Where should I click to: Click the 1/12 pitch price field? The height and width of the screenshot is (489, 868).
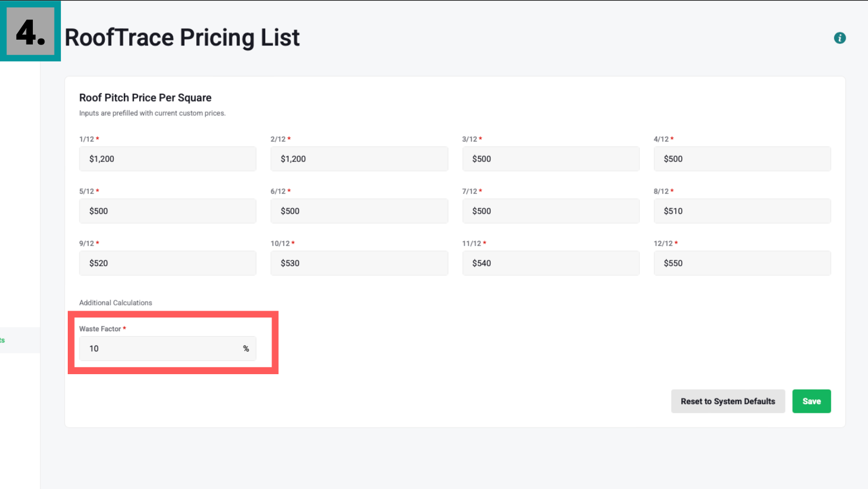tap(167, 159)
